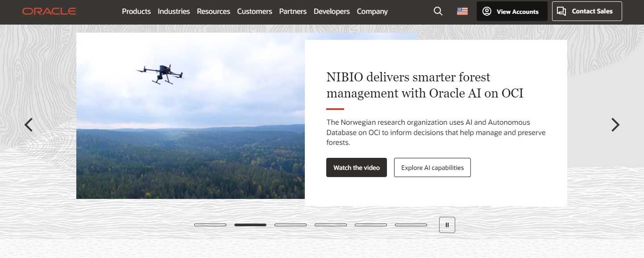Click Explore AI capabilities button

pos(432,168)
